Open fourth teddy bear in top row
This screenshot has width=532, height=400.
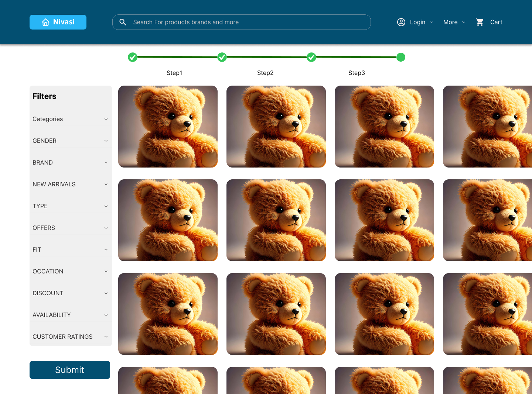click(488, 127)
